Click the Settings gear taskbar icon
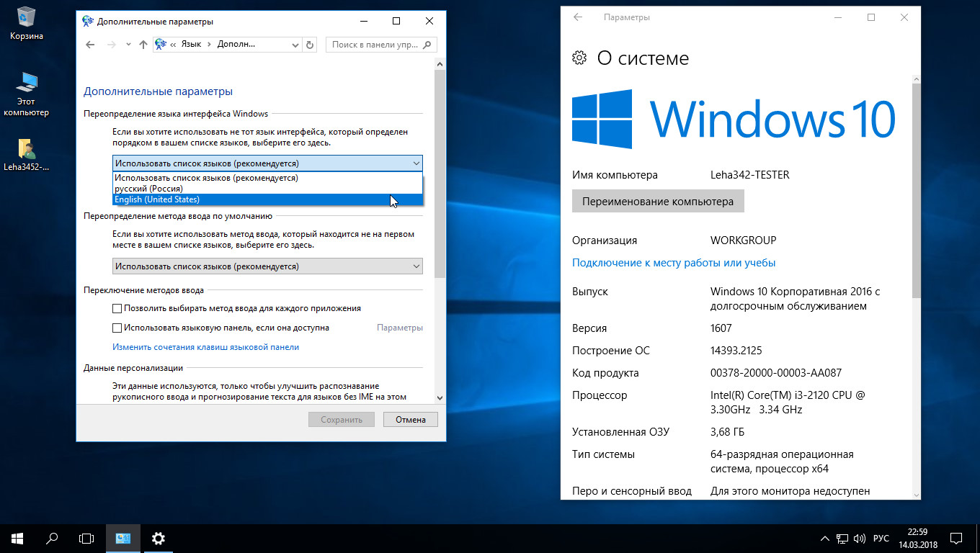This screenshot has width=980, height=553. tap(159, 538)
